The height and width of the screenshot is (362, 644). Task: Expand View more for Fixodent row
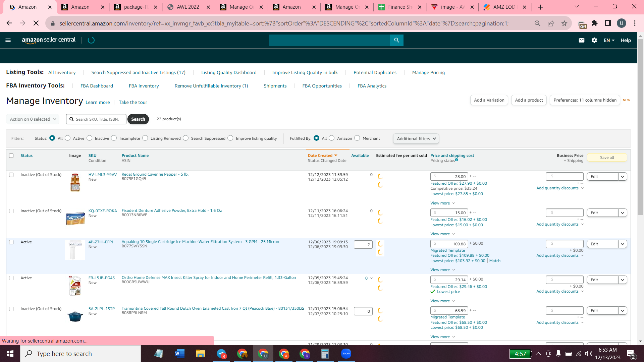(x=442, y=234)
